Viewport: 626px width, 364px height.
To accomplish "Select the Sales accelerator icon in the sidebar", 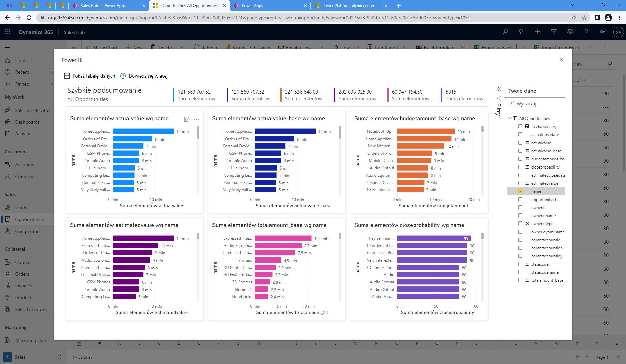I will click(8, 110).
